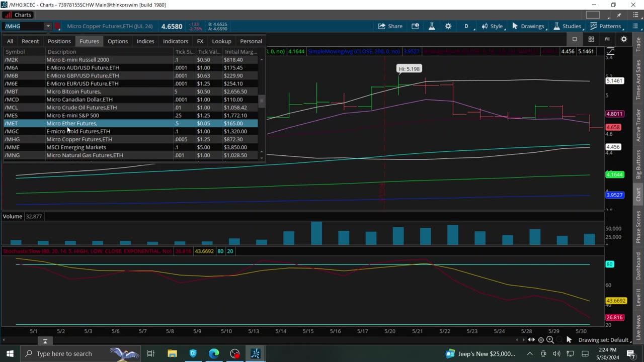The height and width of the screenshot is (362, 644).
Task: Open the Phase Scores sidebar panel
Action: (638, 228)
